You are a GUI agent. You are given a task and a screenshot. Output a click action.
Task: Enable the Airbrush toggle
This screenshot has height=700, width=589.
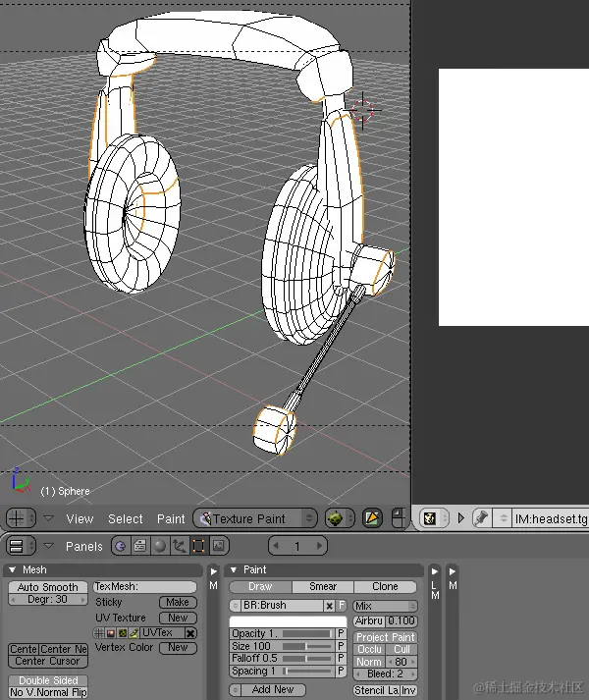[x=369, y=621]
